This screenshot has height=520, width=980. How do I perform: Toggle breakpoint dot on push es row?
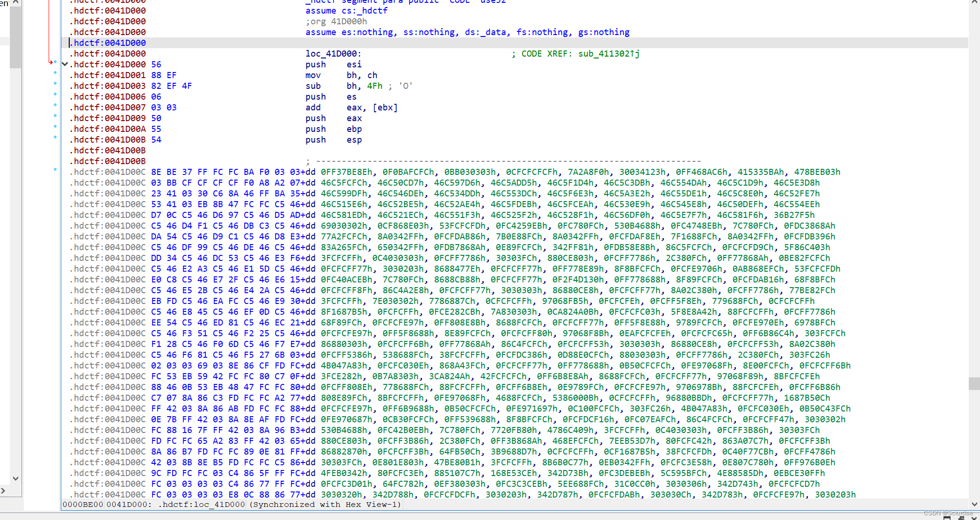[55, 94]
